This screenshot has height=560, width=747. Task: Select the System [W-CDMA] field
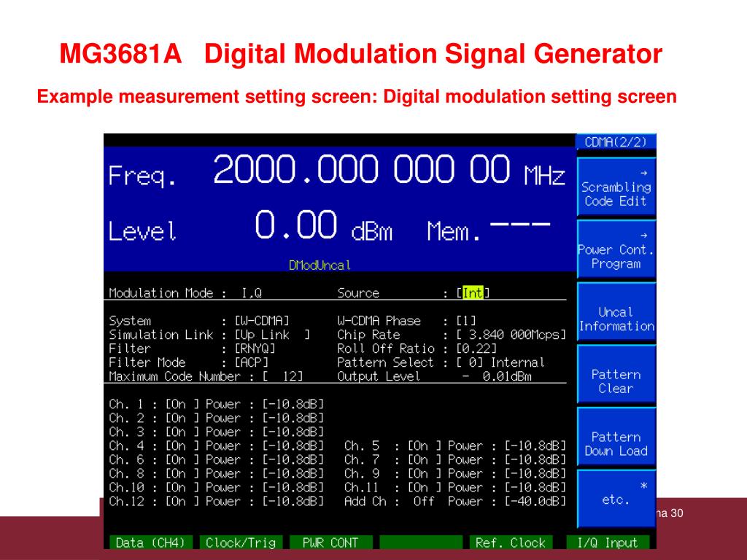click(x=262, y=321)
